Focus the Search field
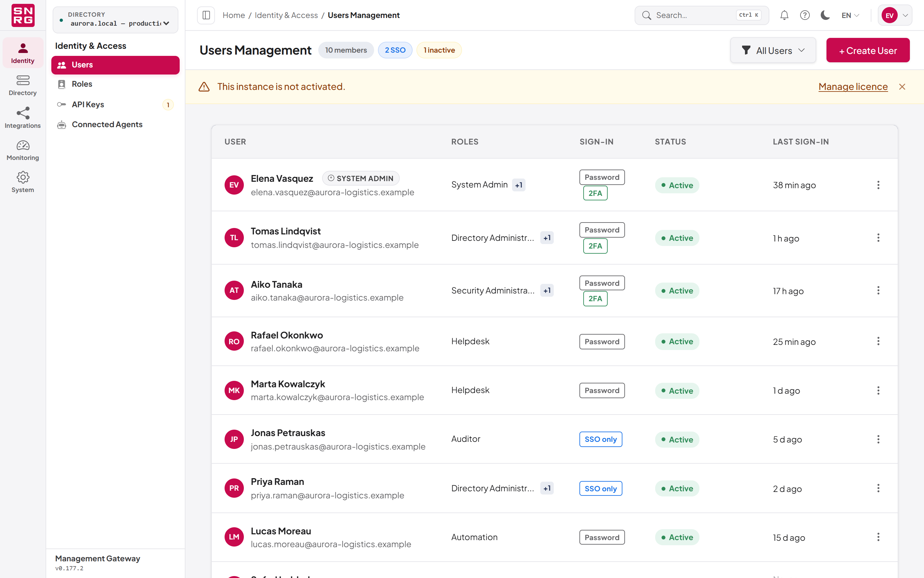Image resolution: width=924 pixels, height=578 pixels. pyautogui.click(x=702, y=15)
